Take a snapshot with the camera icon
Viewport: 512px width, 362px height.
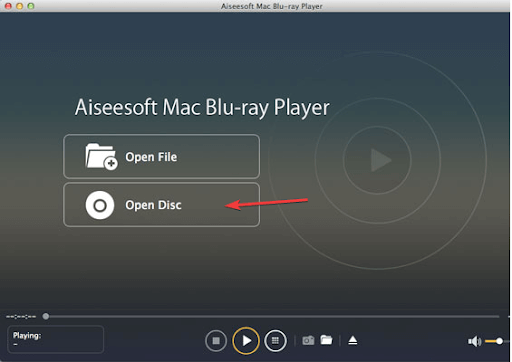[308, 340]
